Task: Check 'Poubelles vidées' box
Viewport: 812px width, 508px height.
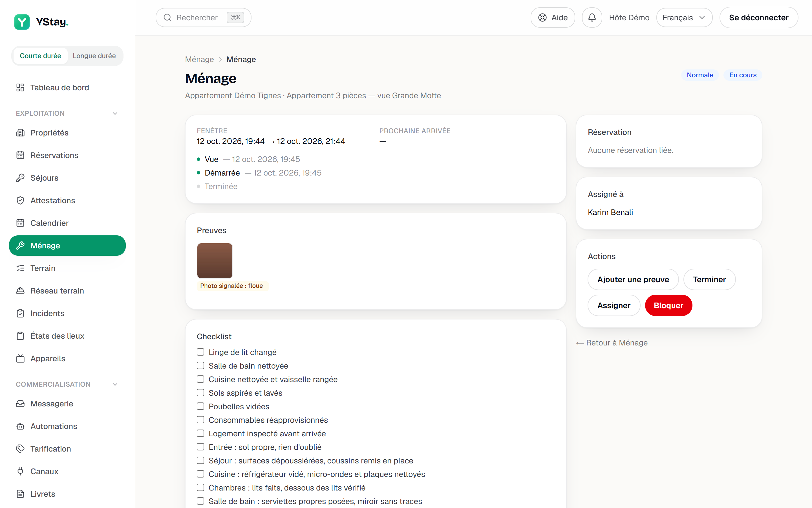Action: [200, 406]
